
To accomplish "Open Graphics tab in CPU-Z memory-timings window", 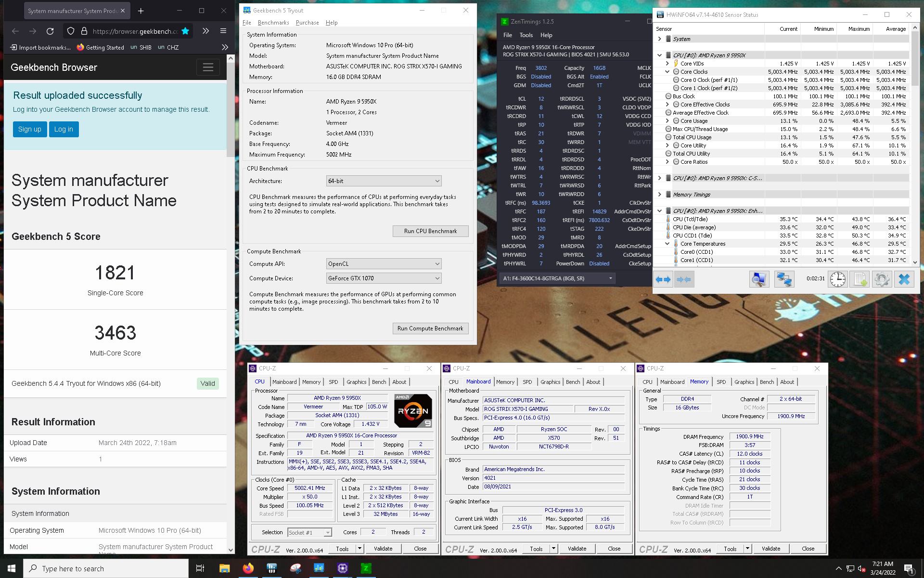I will point(744,382).
